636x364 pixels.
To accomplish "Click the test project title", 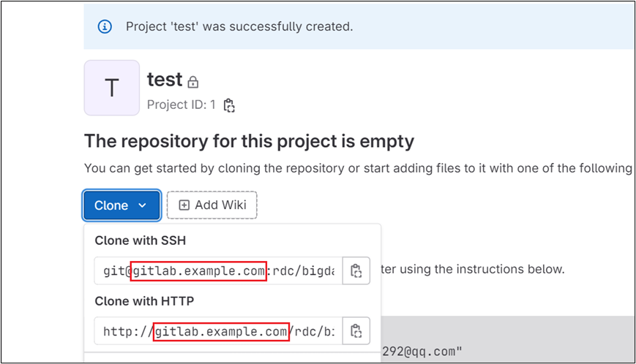I will pyautogui.click(x=165, y=80).
